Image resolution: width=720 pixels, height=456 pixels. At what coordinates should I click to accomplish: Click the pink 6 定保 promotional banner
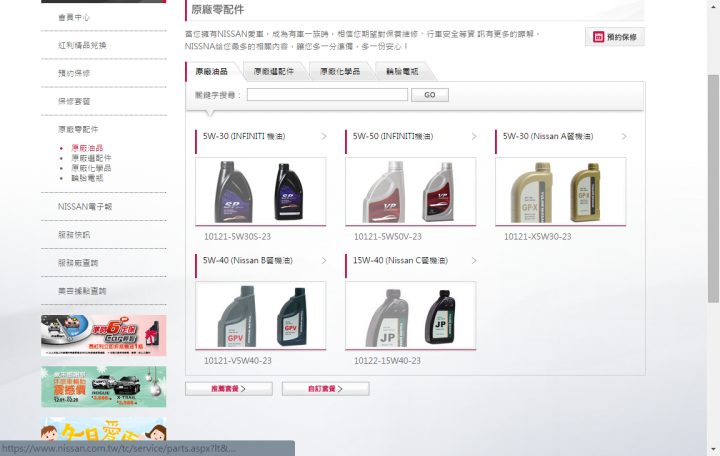click(x=104, y=336)
